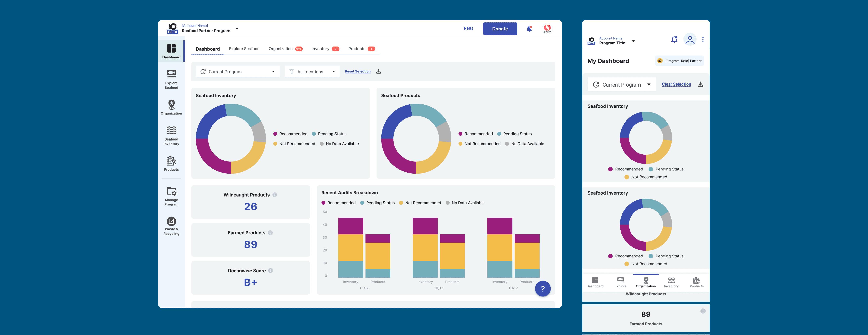Open Manage Program in the sidebar
The height and width of the screenshot is (335, 868).
click(x=171, y=196)
